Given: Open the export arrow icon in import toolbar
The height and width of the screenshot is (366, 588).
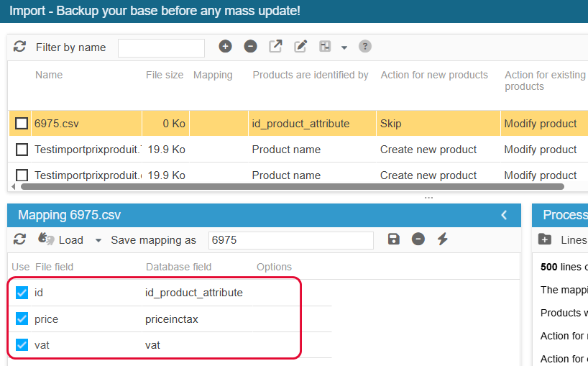Looking at the screenshot, I should [x=275, y=47].
